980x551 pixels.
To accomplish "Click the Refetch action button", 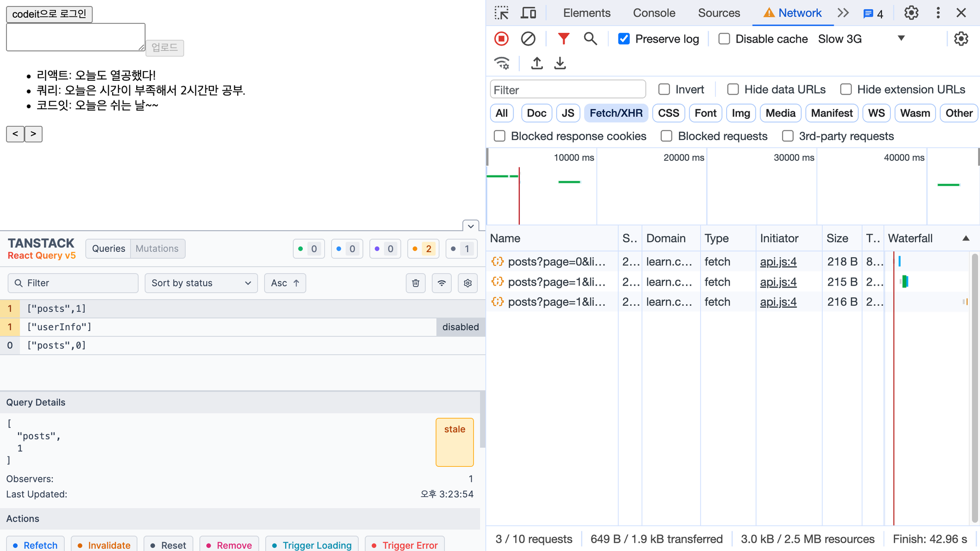I will click(35, 545).
